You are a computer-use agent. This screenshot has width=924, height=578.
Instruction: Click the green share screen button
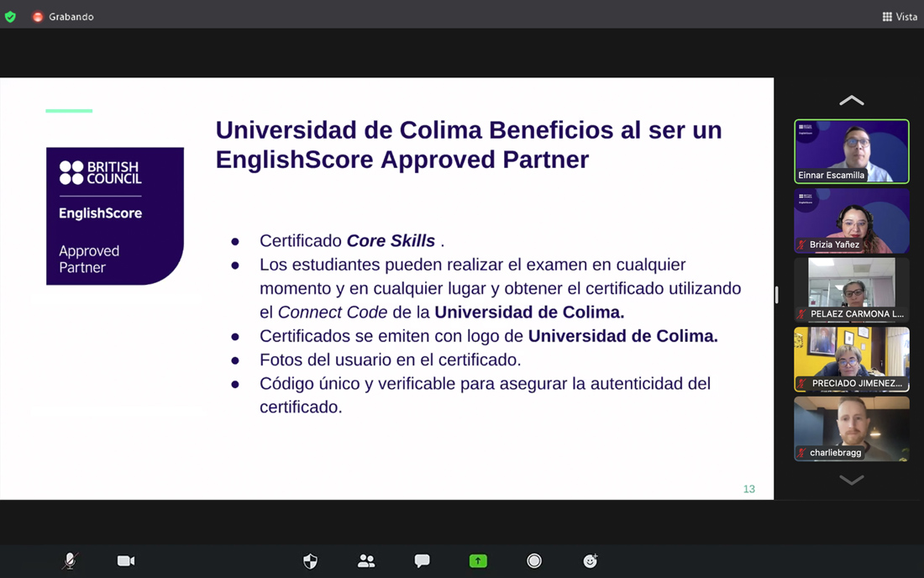[478, 561]
